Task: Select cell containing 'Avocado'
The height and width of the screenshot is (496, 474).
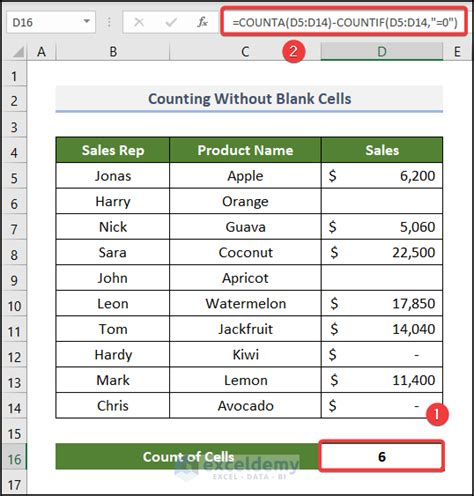Action: (245, 406)
